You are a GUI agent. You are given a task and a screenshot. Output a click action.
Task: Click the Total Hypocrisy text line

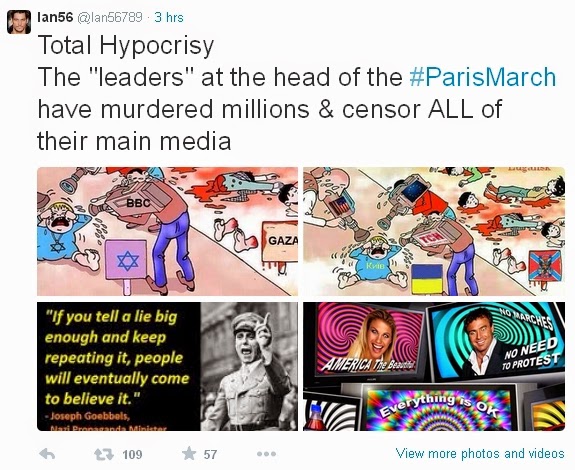126,45
